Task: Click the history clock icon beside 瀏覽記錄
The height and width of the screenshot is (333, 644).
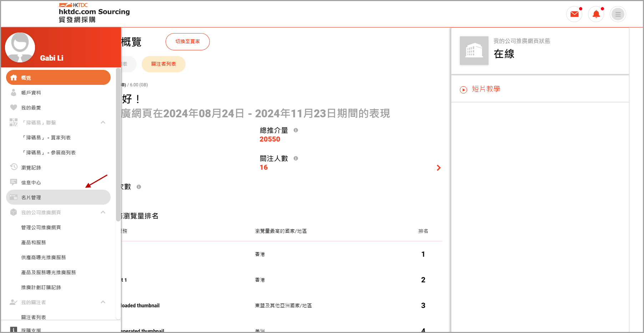Action: tap(14, 167)
